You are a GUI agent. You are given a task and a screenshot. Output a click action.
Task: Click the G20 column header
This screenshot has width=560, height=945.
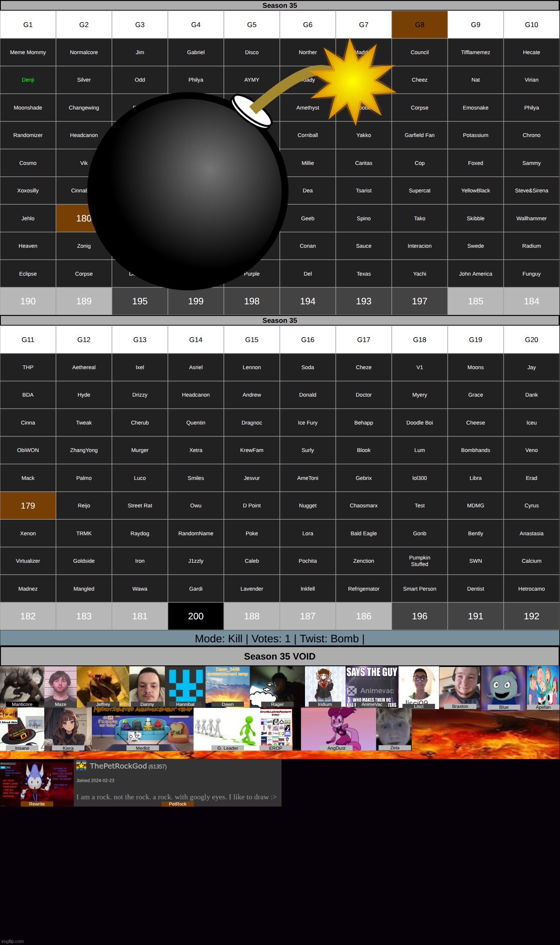(531, 340)
